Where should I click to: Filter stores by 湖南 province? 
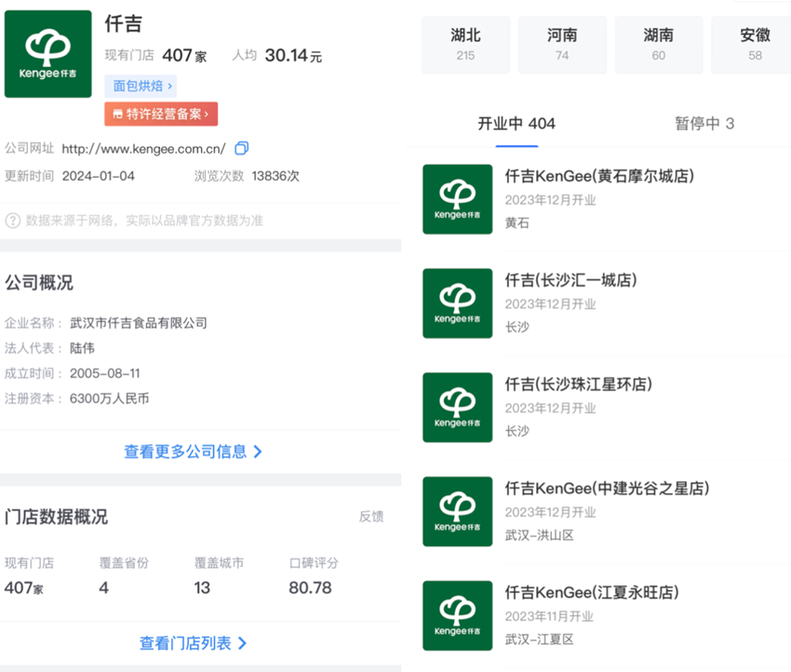pyautogui.click(x=659, y=45)
